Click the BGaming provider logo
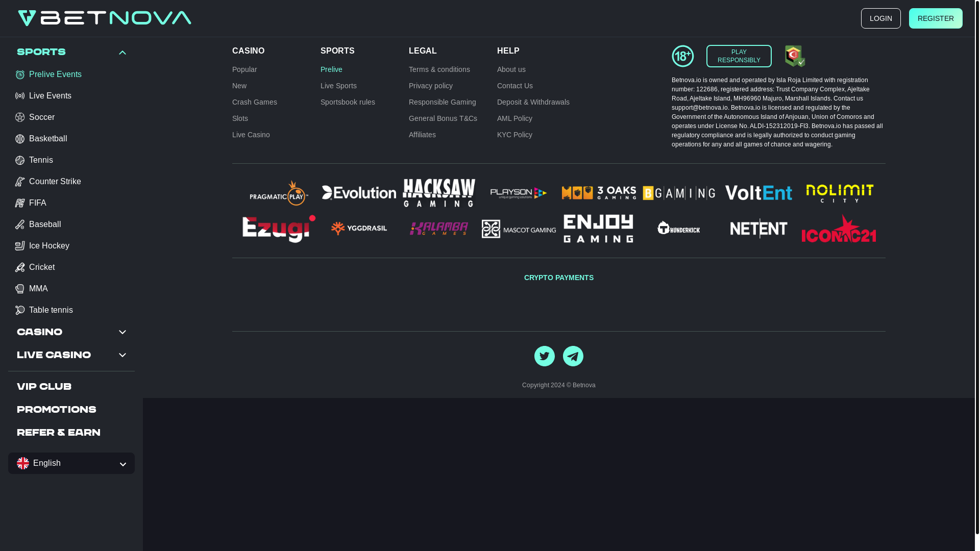This screenshot has width=980, height=551. [x=679, y=193]
